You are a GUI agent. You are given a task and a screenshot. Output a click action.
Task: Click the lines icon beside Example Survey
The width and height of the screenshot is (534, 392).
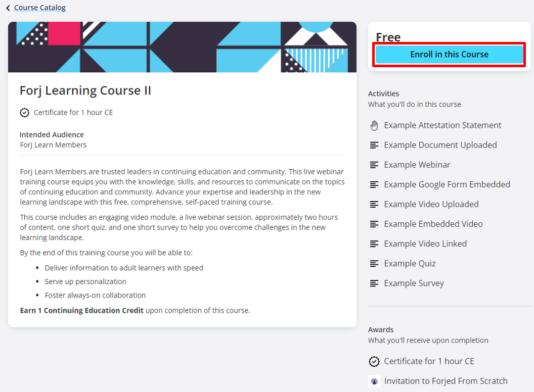[374, 283]
